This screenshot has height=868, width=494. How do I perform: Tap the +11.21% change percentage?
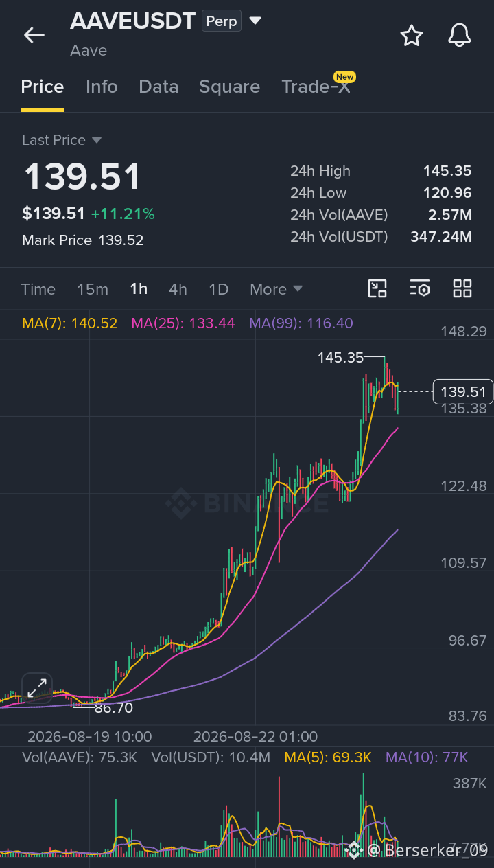123,214
